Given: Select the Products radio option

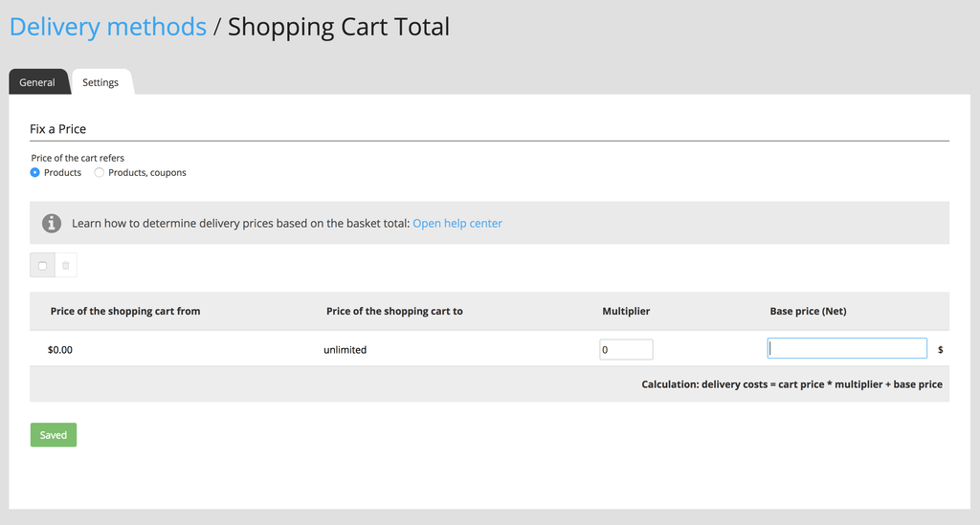Looking at the screenshot, I should pos(35,172).
